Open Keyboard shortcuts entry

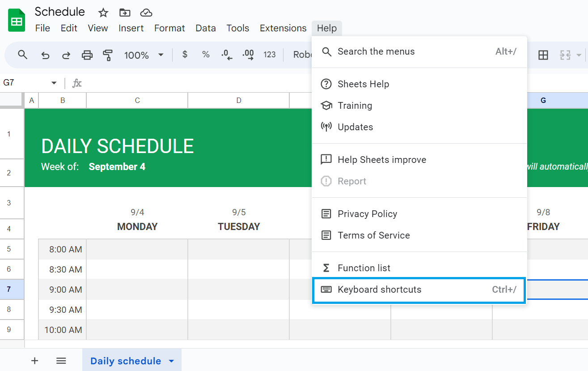click(x=419, y=290)
